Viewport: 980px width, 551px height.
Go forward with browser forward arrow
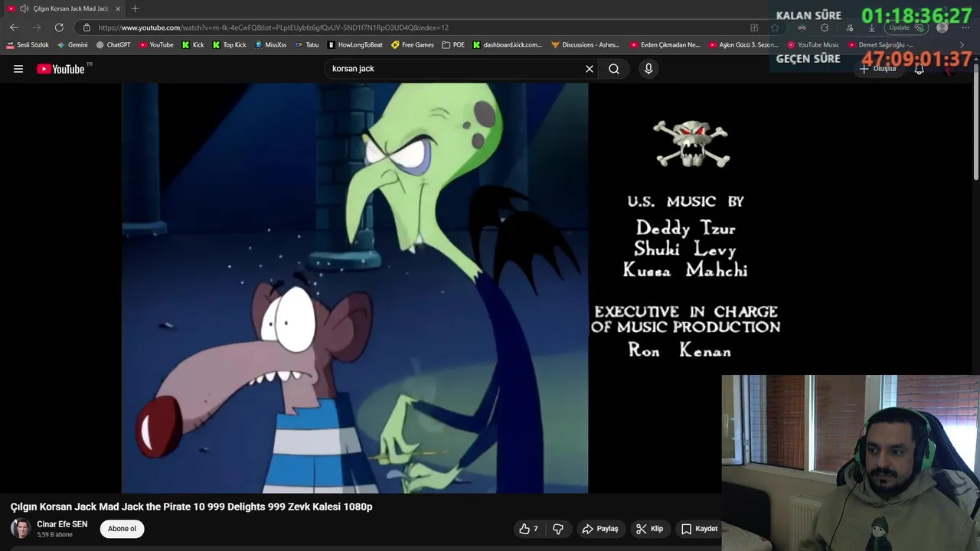[36, 28]
